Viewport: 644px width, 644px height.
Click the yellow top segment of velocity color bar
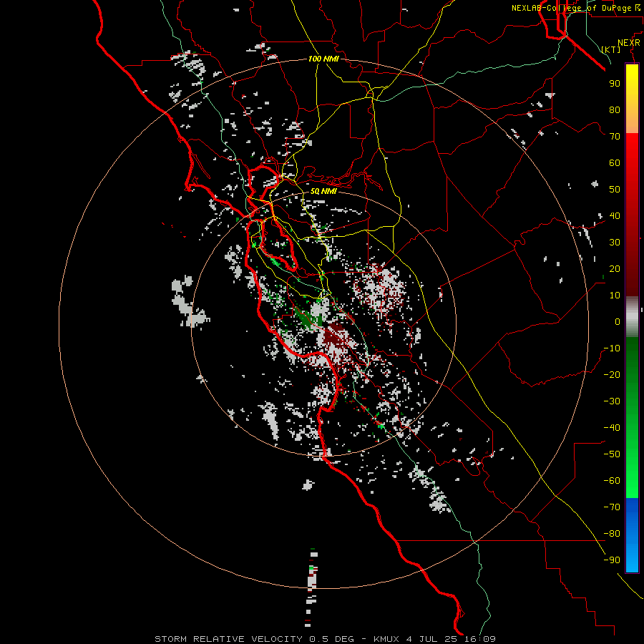(x=632, y=99)
